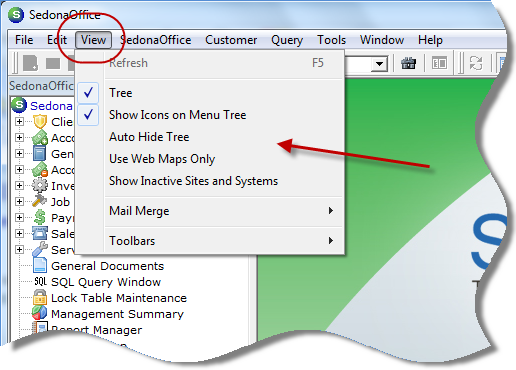Click the shield Client Management icon
Image resolution: width=516 pixels, height=370 pixels.
point(40,122)
